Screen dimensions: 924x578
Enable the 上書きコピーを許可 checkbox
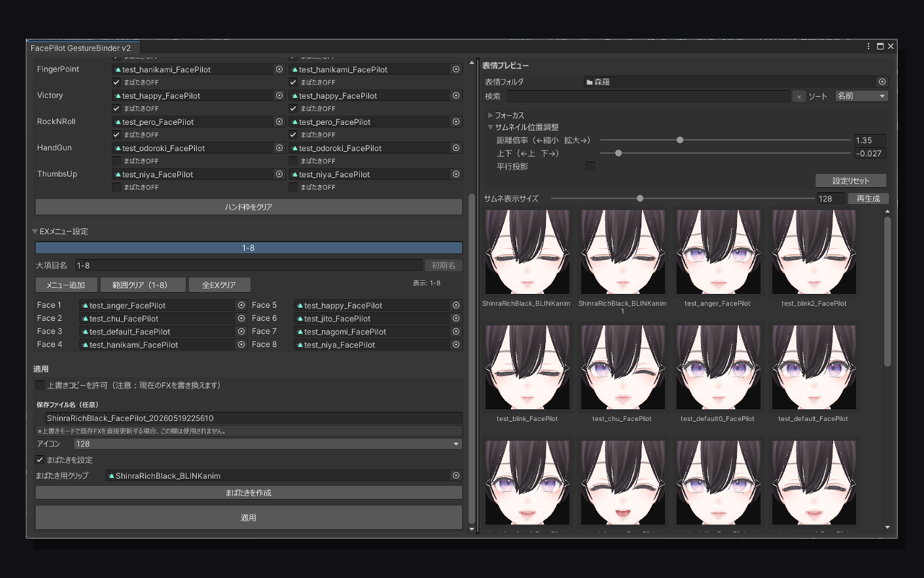pyautogui.click(x=40, y=385)
